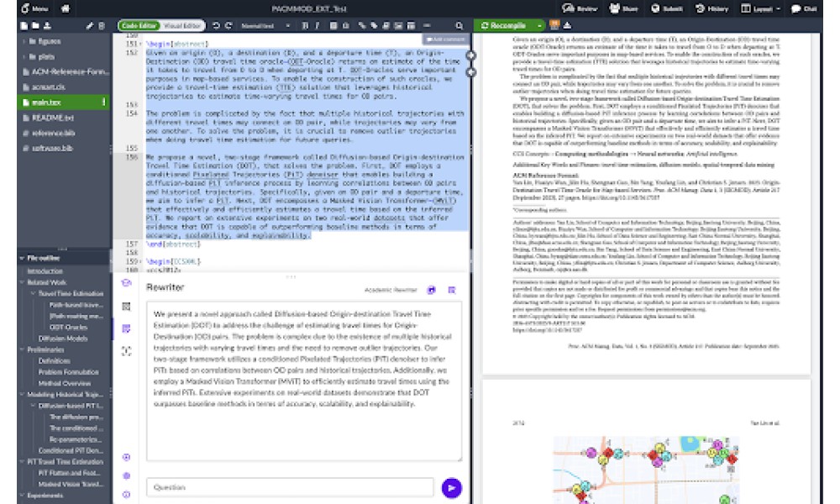
Task: Insert a link from the editor toolbar
Action: pyautogui.click(x=362, y=25)
